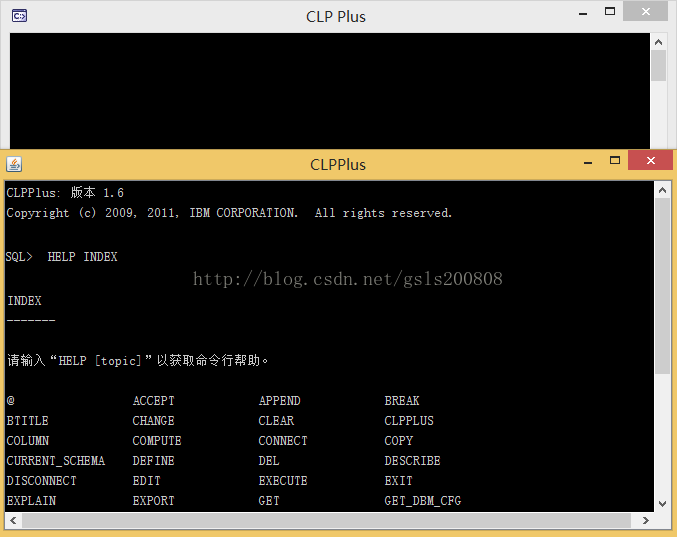Click the '@' help topic

point(10,401)
